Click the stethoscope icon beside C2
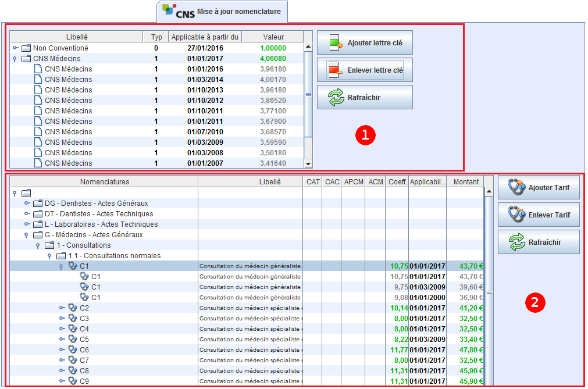The width and height of the screenshot is (588, 389). pos(73,308)
